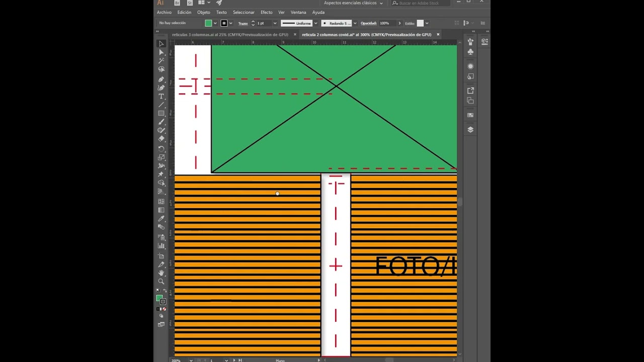Open the Estilo graphic style dropdown
The height and width of the screenshot is (362, 644).
427,23
